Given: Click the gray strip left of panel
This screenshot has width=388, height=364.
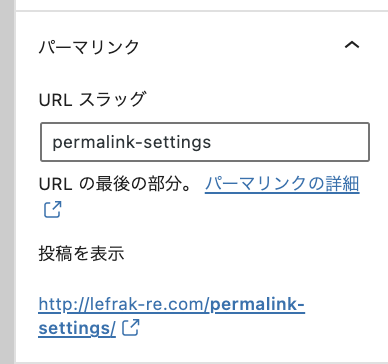Looking at the screenshot, I should coord(7,182).
